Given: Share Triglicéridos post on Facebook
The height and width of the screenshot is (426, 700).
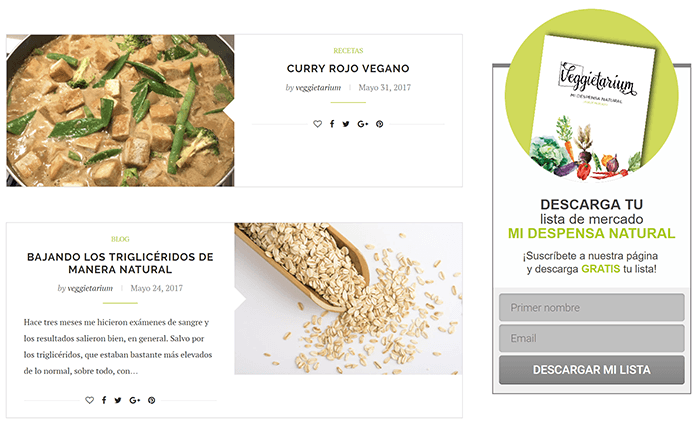Looking at the screenshot, I should tap(104, 400).
